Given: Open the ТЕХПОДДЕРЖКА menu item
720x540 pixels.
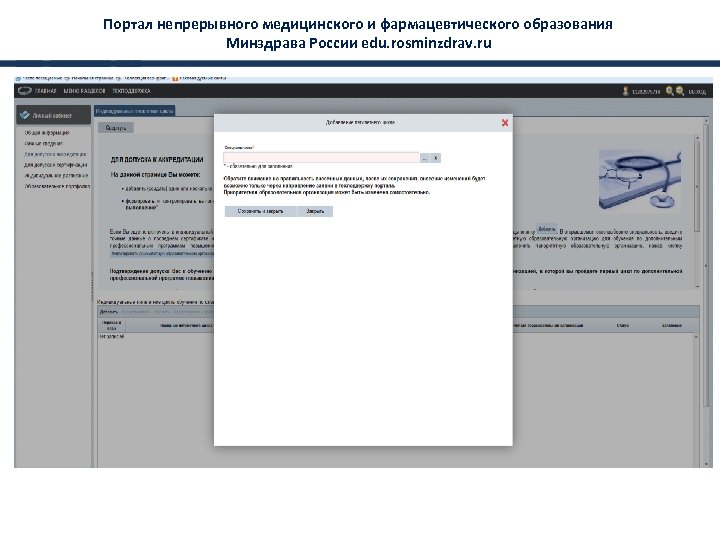Looking at the screenshot, I should click(131, 91).
